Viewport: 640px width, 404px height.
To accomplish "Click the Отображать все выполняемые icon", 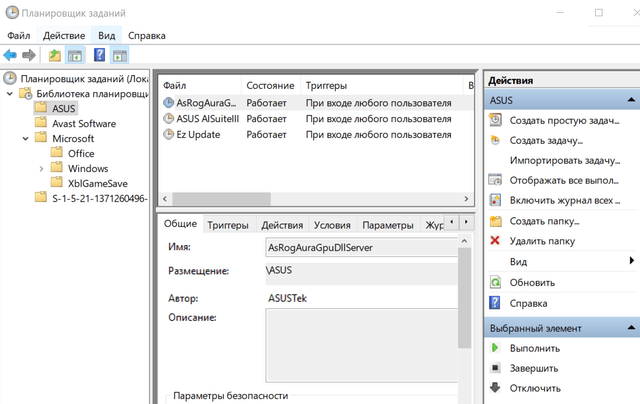I will 495,180.
